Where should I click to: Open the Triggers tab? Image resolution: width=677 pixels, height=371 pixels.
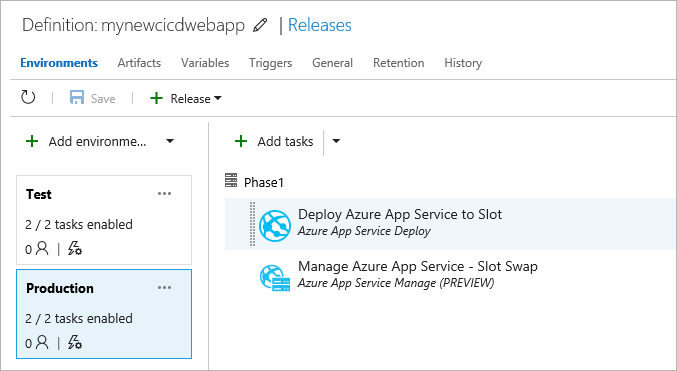pyautogui.click(x=271, y=63)
